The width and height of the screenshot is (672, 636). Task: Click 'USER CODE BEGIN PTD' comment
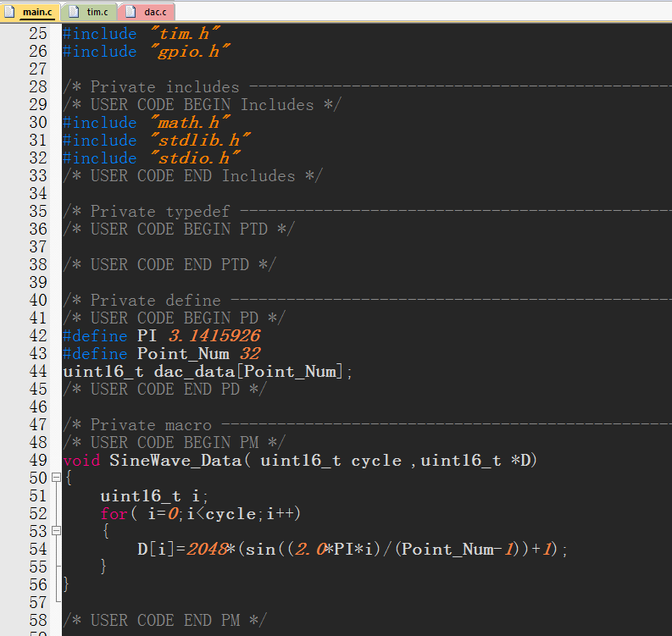coord(179,230)
